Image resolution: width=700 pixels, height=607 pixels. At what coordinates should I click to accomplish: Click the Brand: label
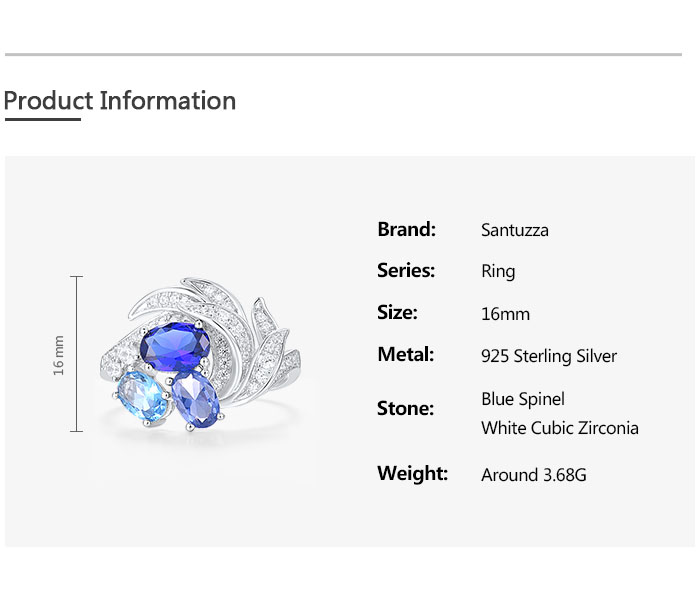pyautogui.click(x=406, y=229)
